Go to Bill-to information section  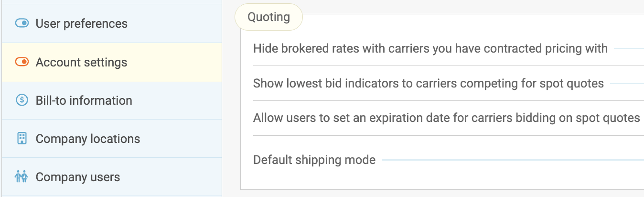click(84, 100)
